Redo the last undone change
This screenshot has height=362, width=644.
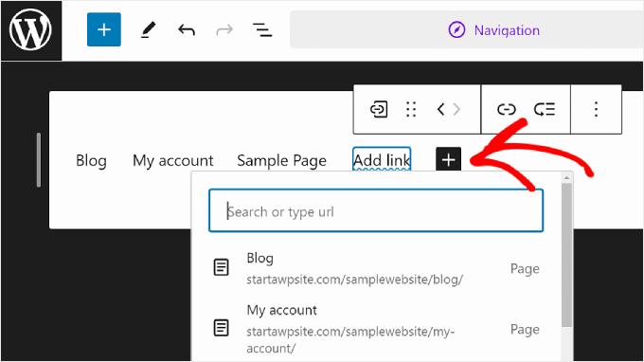(224, 30)
